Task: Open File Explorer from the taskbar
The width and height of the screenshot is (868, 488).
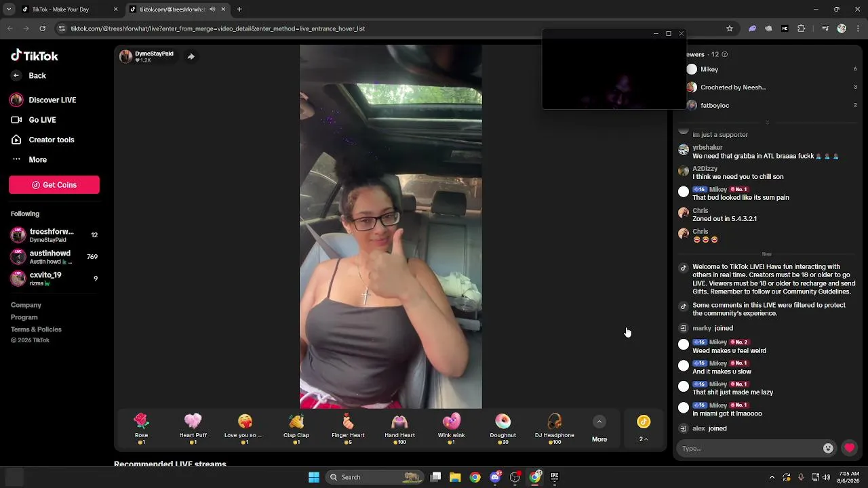Action: click(x=455, y=477)
